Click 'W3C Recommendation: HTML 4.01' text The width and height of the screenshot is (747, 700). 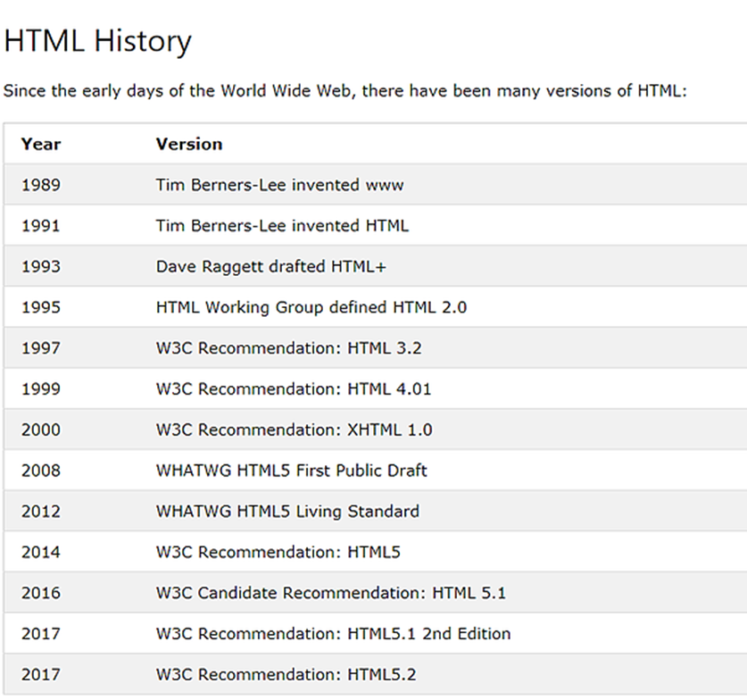(294, 389)
